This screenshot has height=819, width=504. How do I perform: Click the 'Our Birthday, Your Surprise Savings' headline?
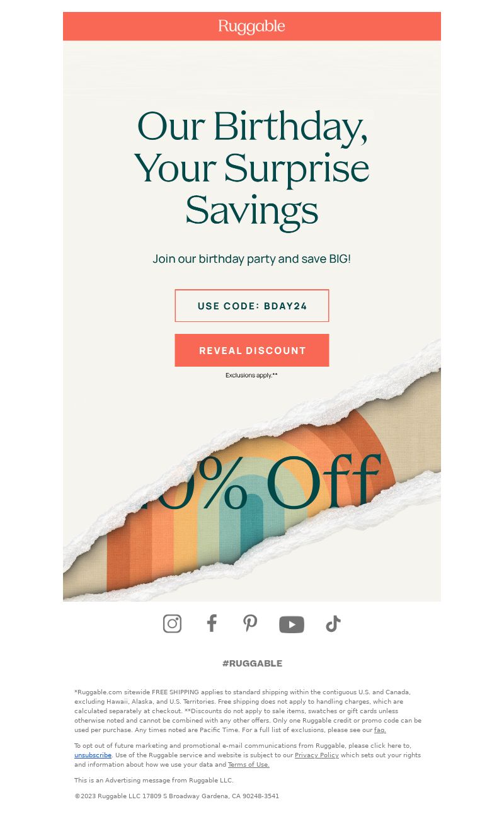click(x=252, y=168)
